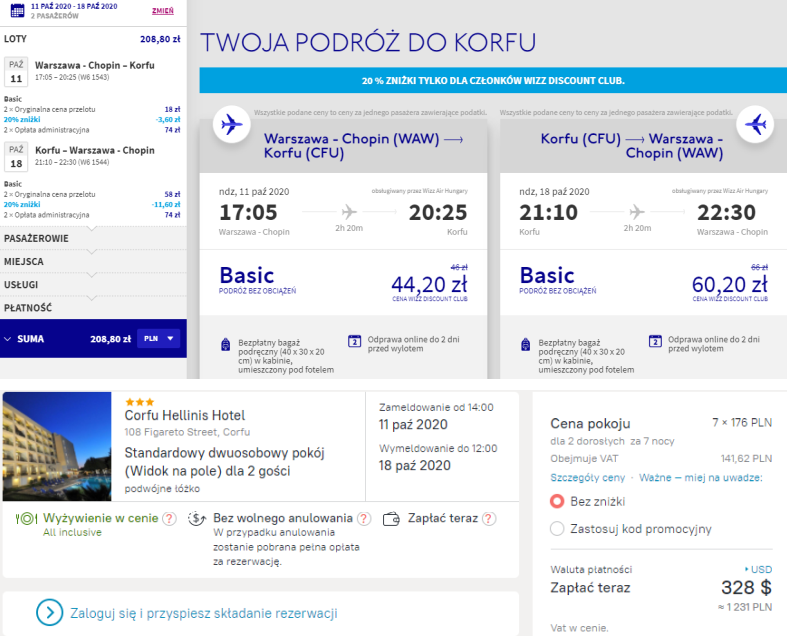
Task: Click the no free cancellation dollar icon
Action: (197, 519)
